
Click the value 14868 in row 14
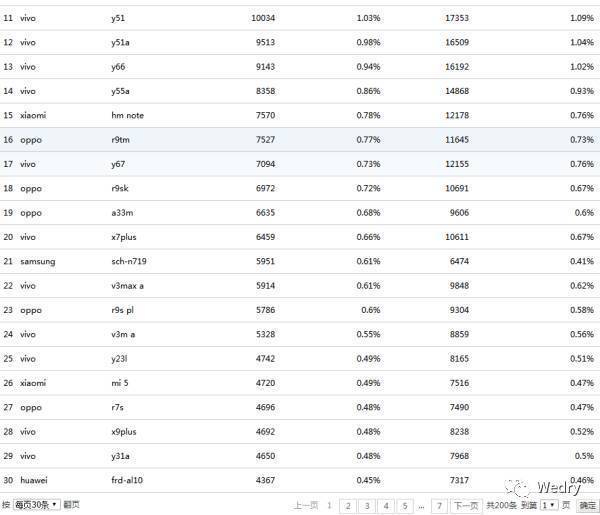[457, 91]
